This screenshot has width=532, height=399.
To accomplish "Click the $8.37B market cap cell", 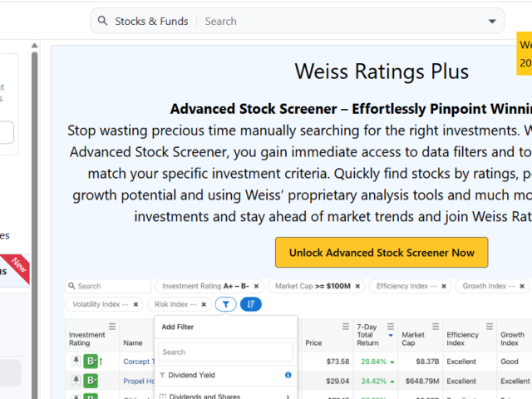I will click(x=427, y=362).
